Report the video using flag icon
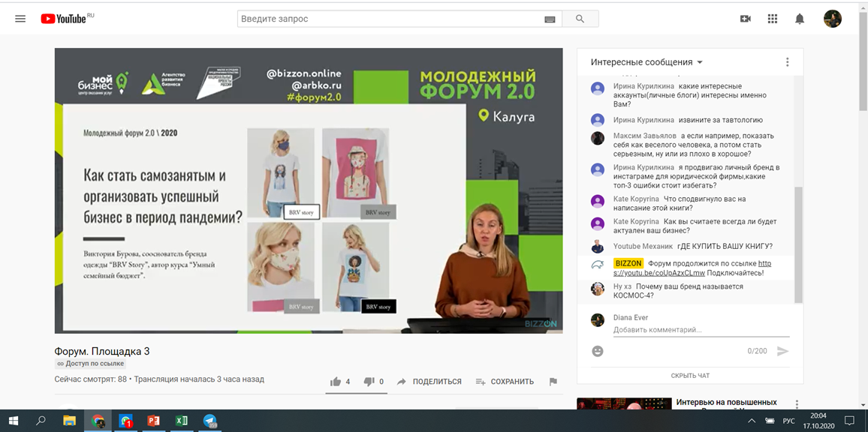The width and height of the screenshot is (868, 432). (x=553, y=382)
